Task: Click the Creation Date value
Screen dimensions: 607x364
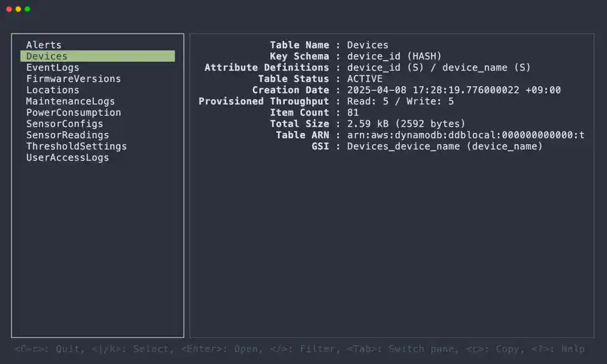Action: coord(453,90)
